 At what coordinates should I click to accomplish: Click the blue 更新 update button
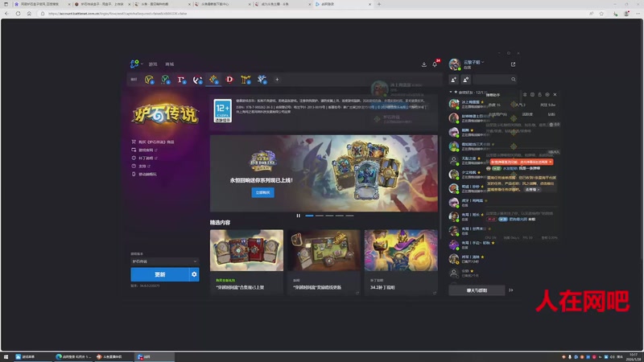click(x=159, y=274)
